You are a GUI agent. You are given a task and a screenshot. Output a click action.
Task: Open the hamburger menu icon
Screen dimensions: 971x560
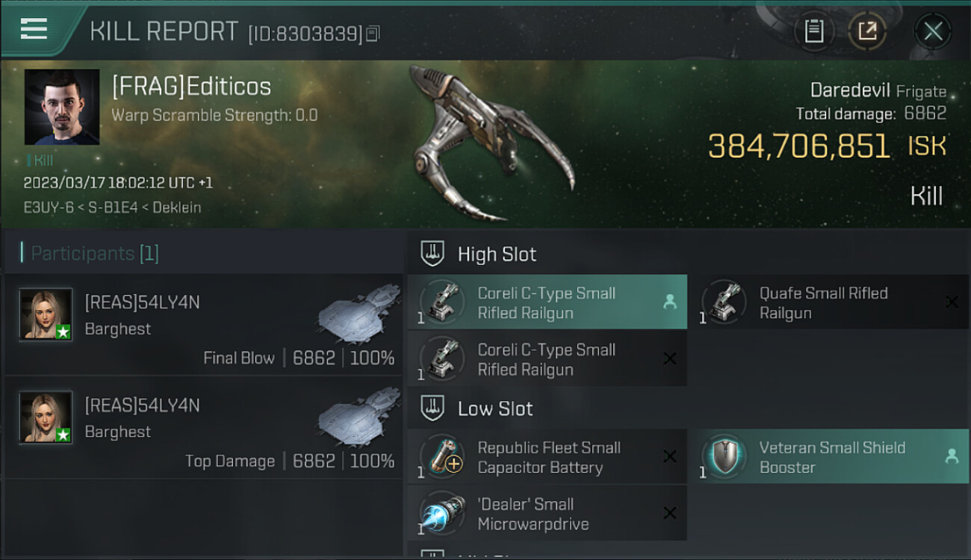(34, 28)
